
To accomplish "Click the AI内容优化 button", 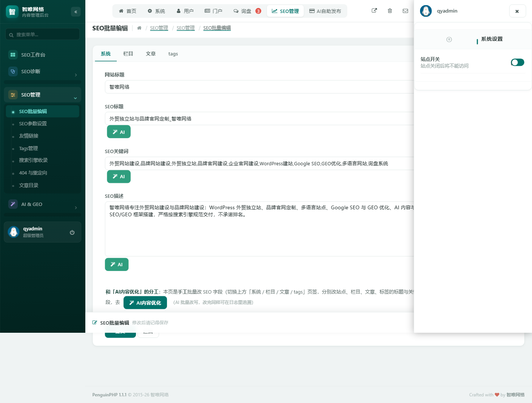I will coord(145,303).
